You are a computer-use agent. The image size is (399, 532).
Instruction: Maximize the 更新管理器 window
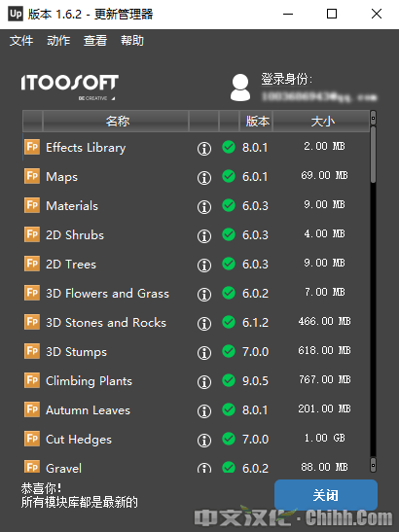332,14
